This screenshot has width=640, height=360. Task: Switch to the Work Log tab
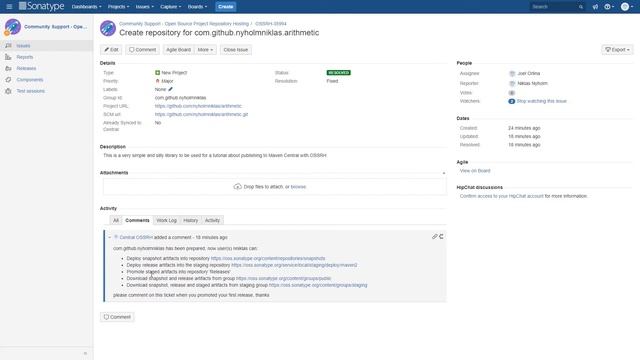pyautogui.click(x=167, y=220)
